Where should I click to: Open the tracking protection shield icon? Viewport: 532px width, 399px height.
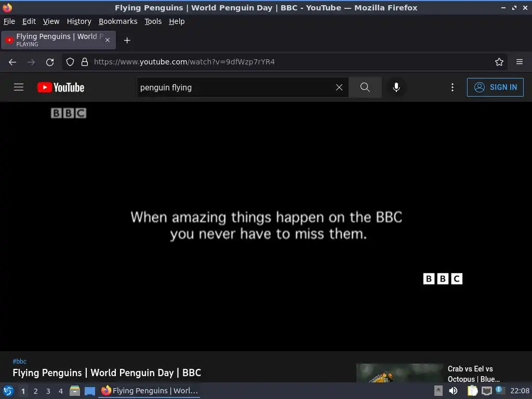70,62
